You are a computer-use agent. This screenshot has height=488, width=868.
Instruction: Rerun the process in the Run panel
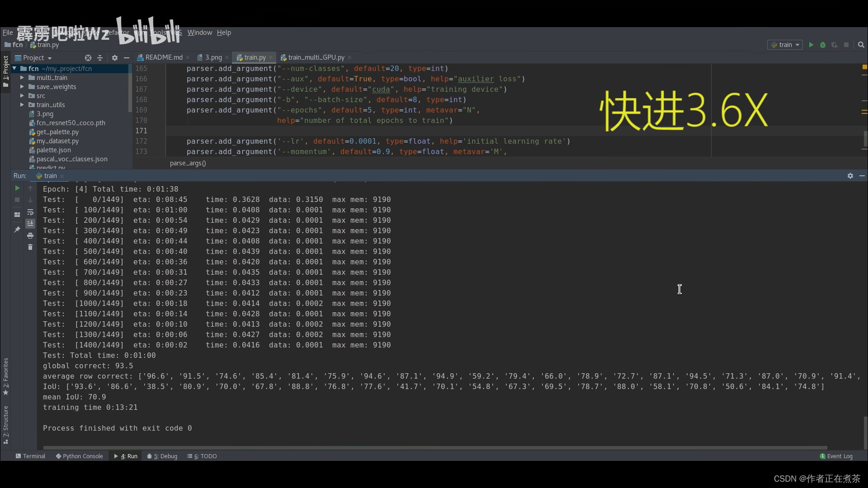(x=17, y=188)
